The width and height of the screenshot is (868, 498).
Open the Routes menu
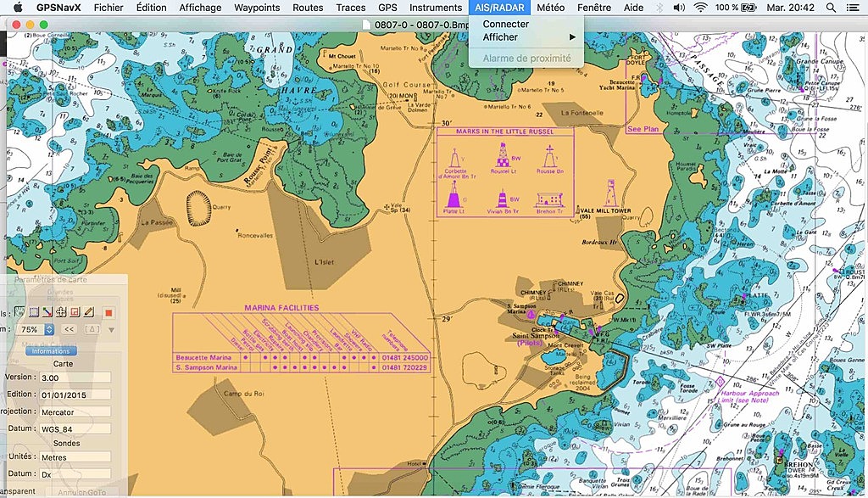pyautogui.click(x=308, y=8)
